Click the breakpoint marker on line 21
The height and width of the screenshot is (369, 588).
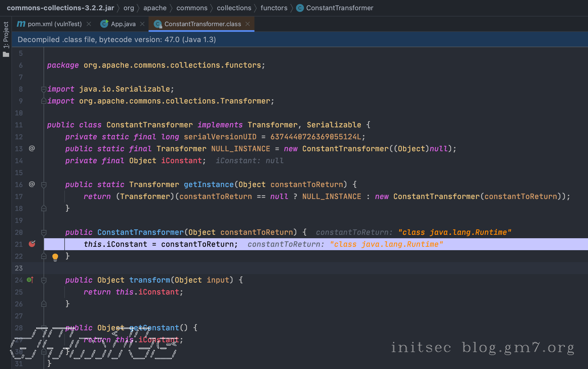[x=32, y=244]
